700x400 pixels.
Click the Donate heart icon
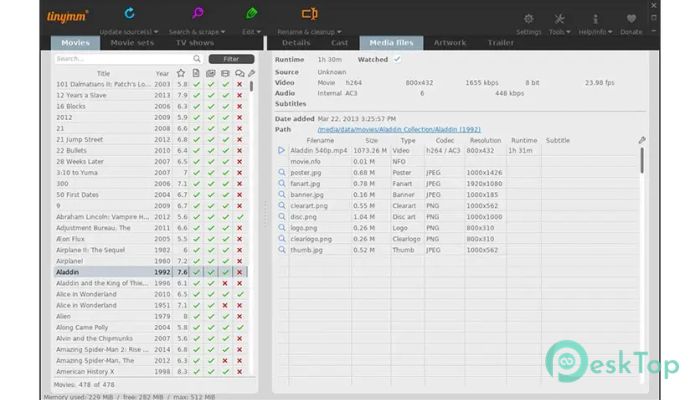point(631,19)
